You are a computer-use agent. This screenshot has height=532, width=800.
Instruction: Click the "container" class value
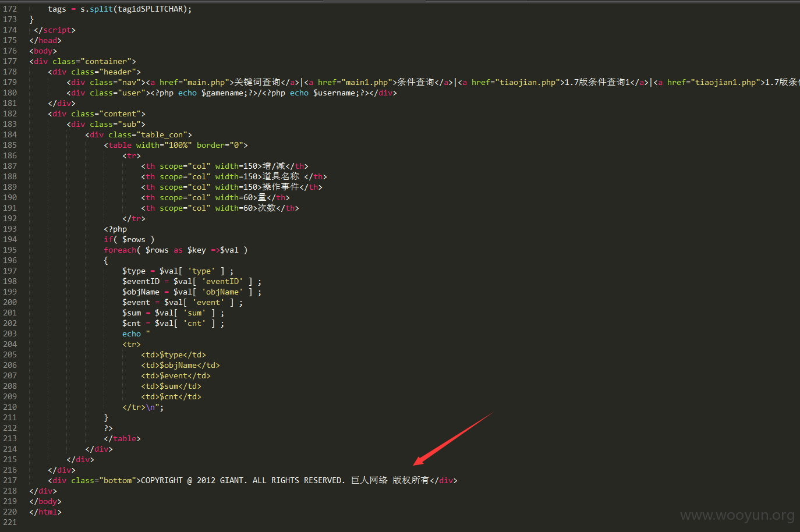coord(106,61)
